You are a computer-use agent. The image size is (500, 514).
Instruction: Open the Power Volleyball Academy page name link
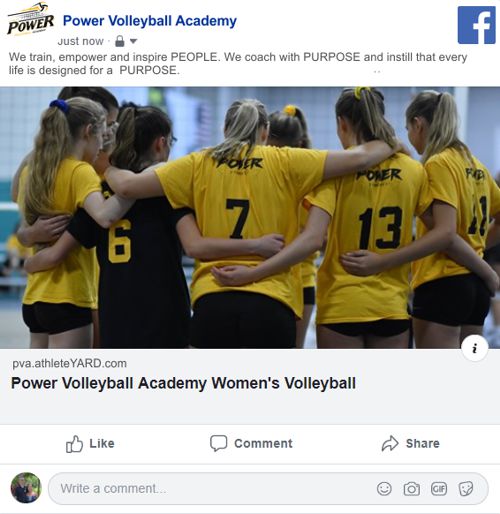tap(150, 21)
